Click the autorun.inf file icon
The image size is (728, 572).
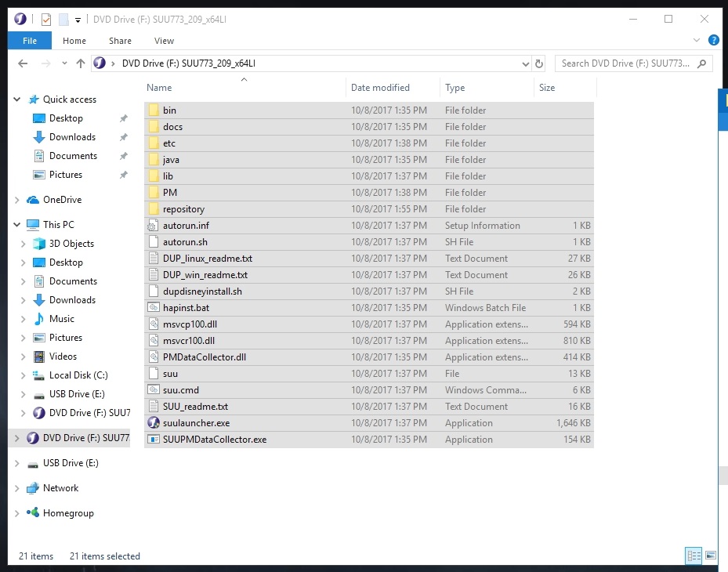pyautogui.click(x=154, y=226)
